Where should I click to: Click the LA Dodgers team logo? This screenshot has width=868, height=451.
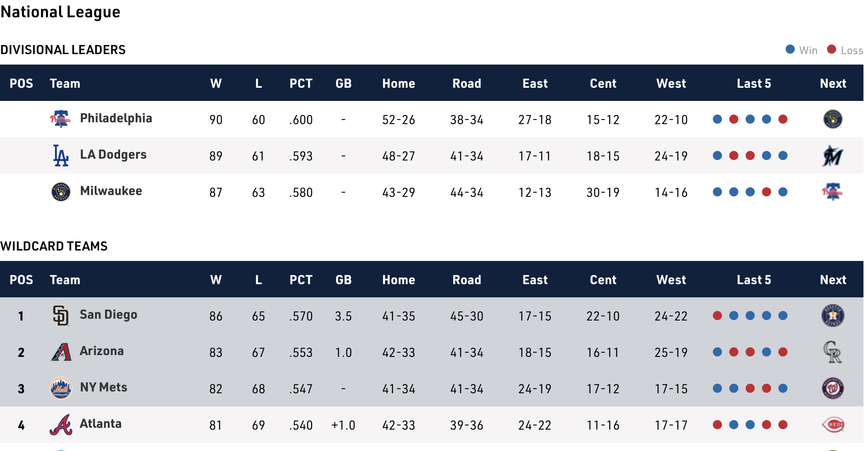[x=61, y=155]
